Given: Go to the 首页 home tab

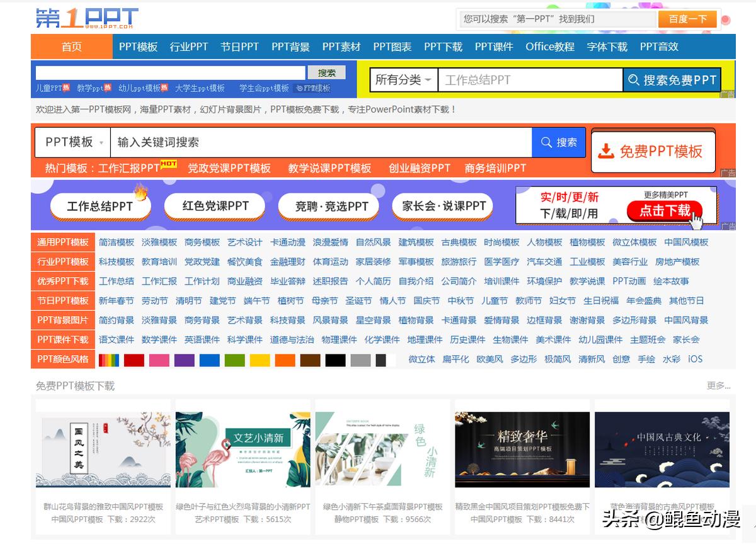Looking at the screenshot, I should click(x=71, y=47).
